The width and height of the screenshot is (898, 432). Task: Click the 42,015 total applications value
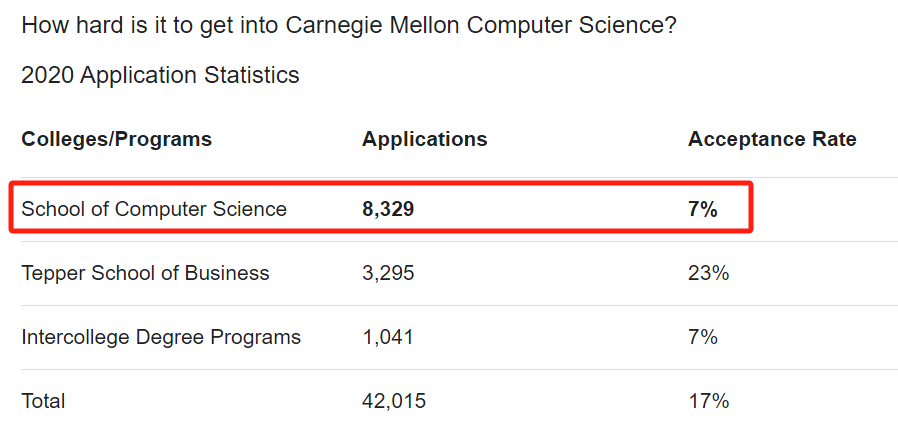click(394, 401)
